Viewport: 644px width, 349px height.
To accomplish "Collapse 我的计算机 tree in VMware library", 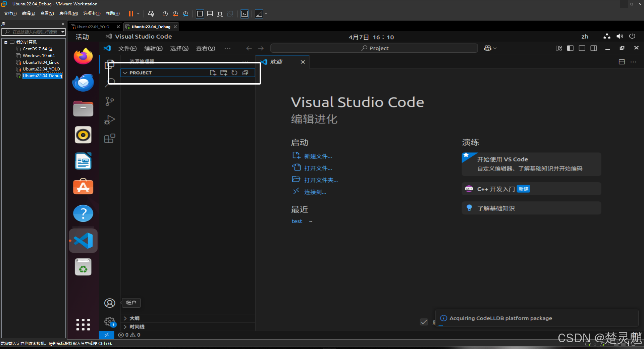I will tap(6, 42).
